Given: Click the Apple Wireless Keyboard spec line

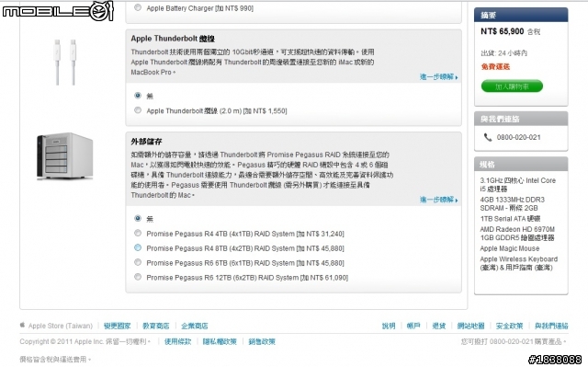Looking at the screenshot, I should point(519,263).
